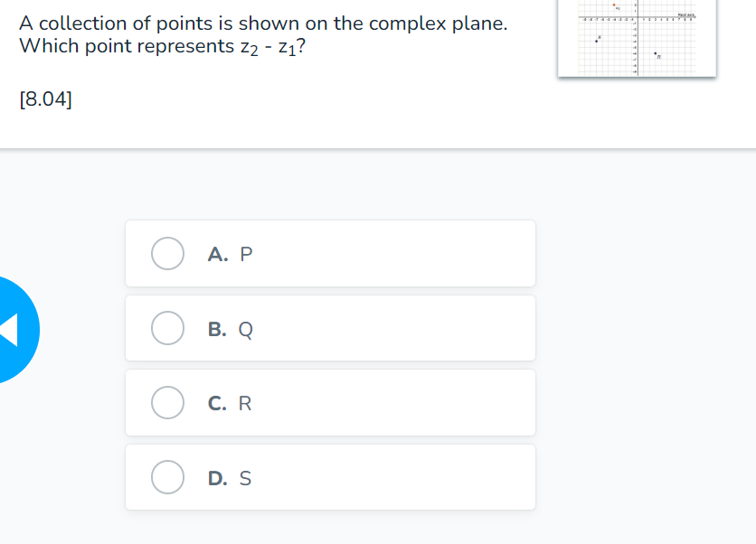
Task: Click the radio circle next to option D
Action: tap(167, 477)
